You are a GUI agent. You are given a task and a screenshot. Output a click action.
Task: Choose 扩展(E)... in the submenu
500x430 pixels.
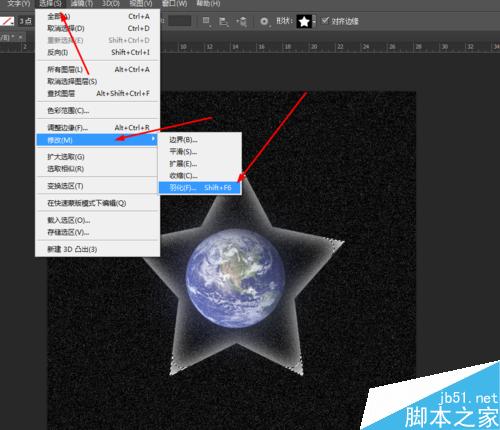point(200,164)
